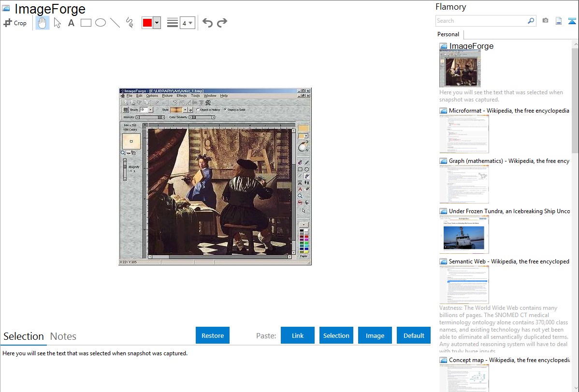Open the palette dropdown above the color grid
The image size is (579, 392).
pyautogui.click(x=304, y=225)
